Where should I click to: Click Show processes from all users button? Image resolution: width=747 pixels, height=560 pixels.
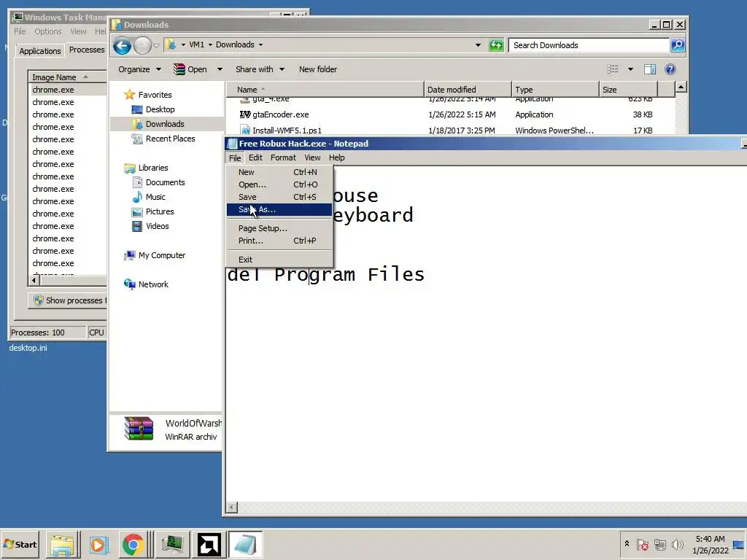pos(68,300)
